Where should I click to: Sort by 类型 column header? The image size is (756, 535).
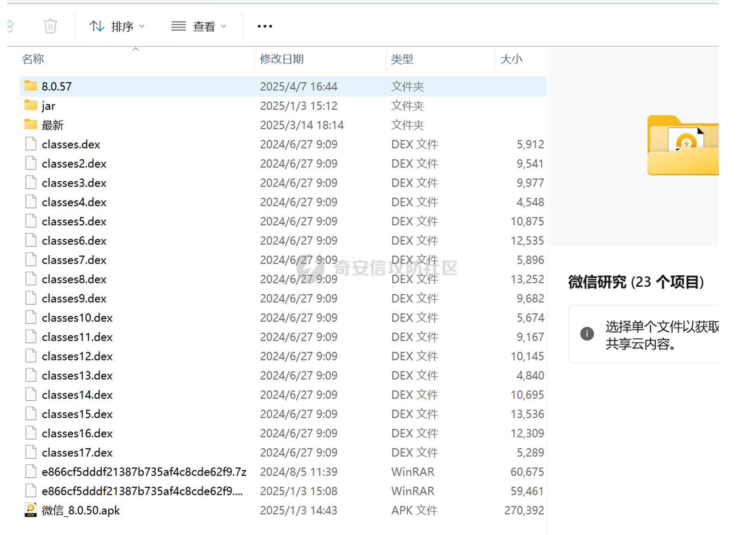(402, 59)
